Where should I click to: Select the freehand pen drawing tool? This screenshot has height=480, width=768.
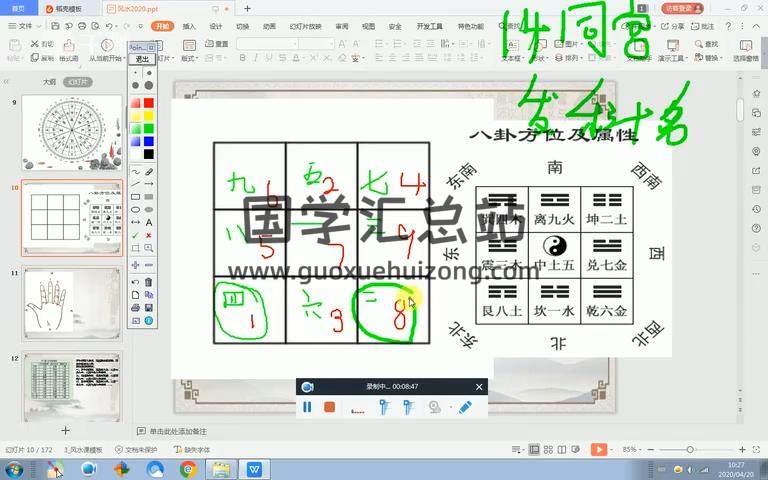coord(135,171)
